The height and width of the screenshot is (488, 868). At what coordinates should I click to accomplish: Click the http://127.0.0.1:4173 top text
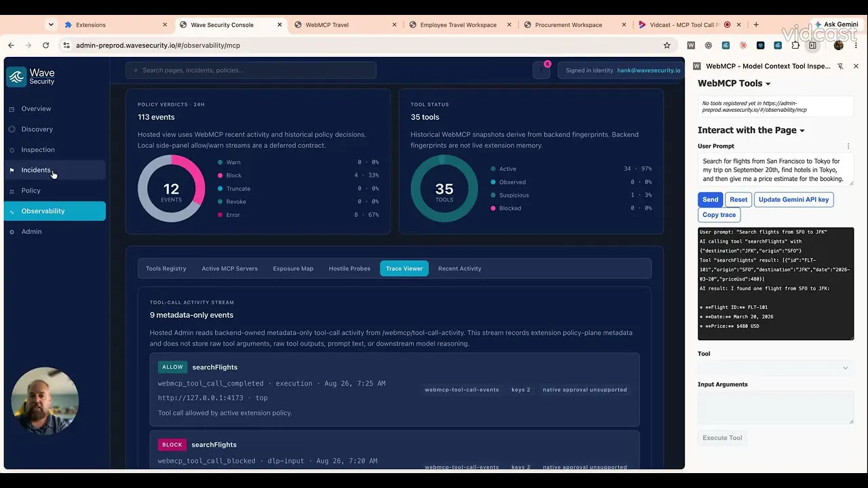coord(213,398)
